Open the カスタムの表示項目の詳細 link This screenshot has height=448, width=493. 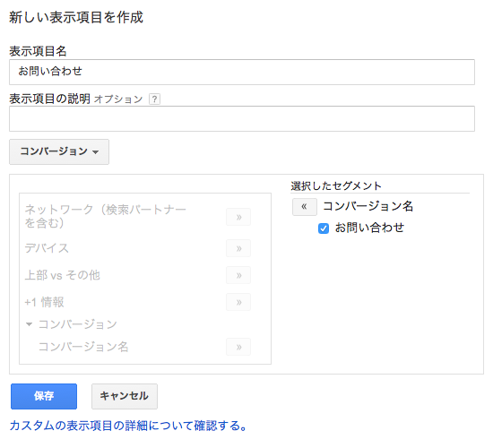click(x=128, y=426)
